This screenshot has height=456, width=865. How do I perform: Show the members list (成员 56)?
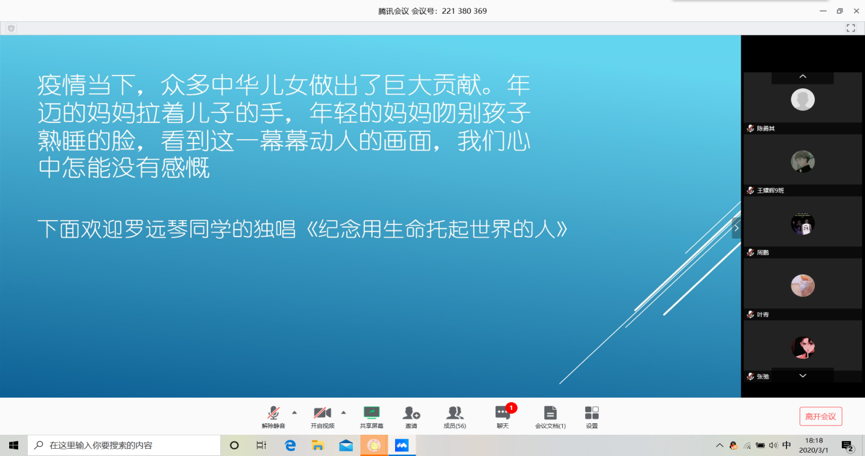pos(455,417)
